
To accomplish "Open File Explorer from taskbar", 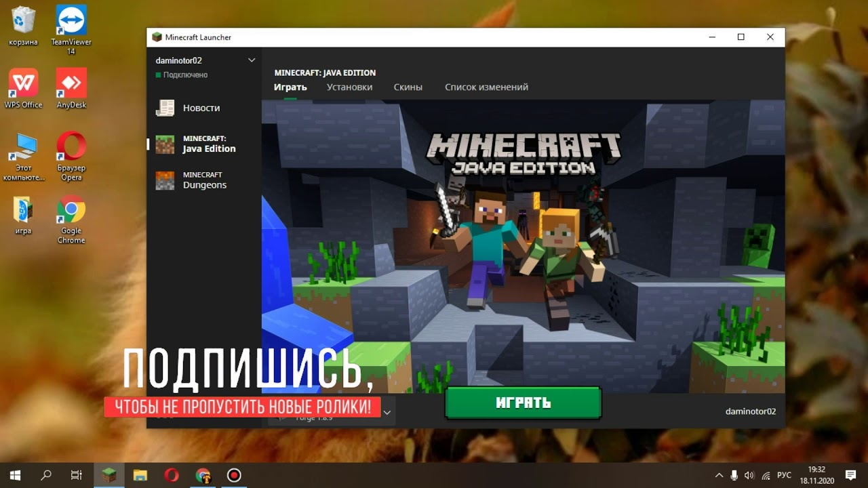I will 140,475.
